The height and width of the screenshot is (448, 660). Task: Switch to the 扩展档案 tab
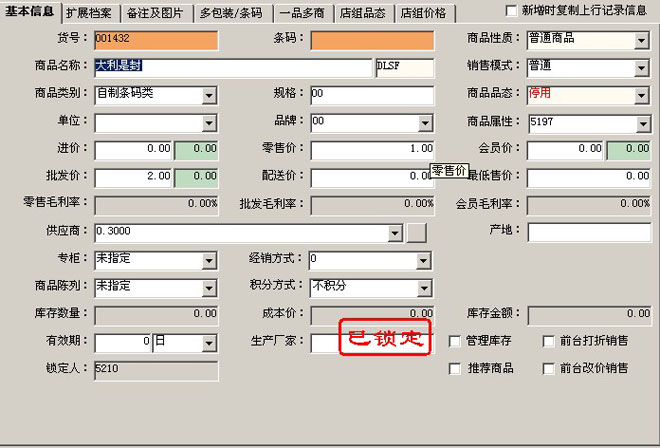90,13
